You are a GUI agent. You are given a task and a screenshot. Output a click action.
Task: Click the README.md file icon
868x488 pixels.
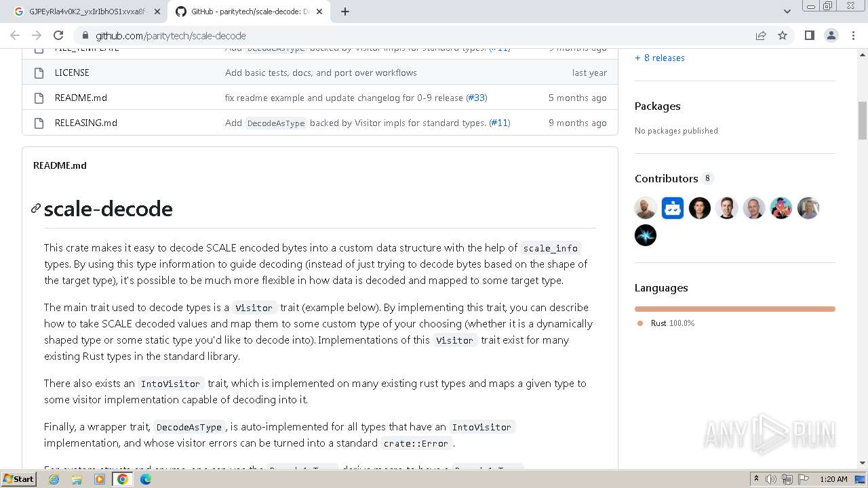[x=39, y=98]
